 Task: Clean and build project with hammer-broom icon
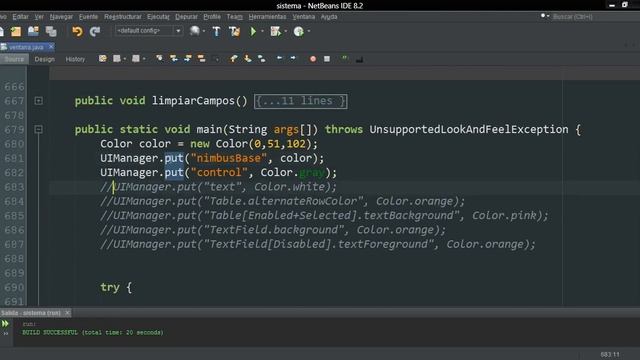click(235, 31)
